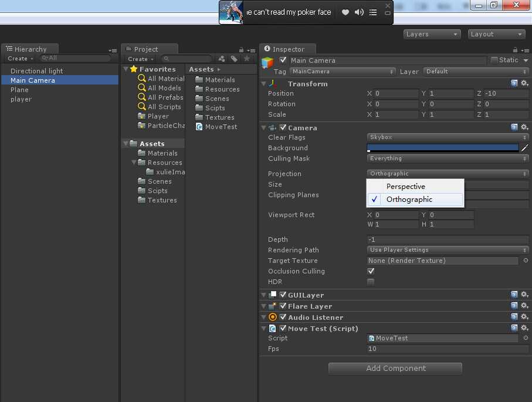
Task: Open the Clear Flags Skybox dropdown
Action: click(448, 137)
